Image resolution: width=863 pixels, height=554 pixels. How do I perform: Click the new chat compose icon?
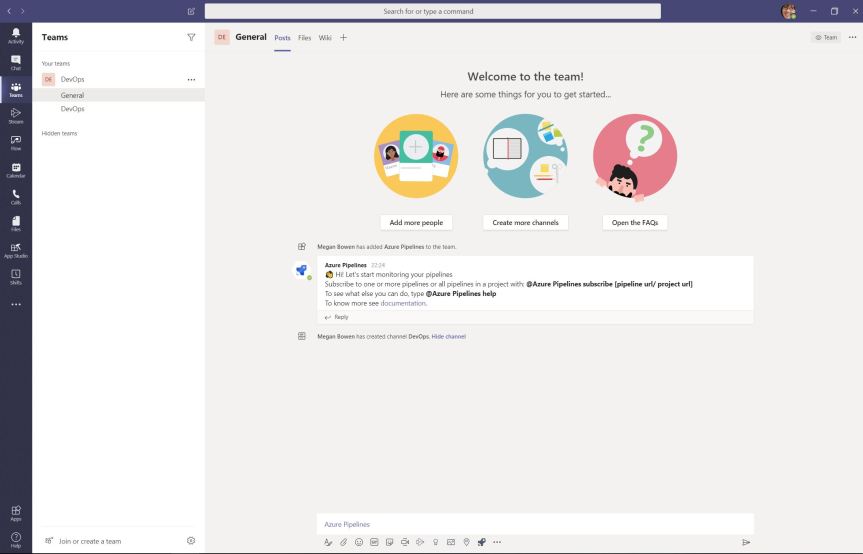pyautogui.click(x=191, y=11)
